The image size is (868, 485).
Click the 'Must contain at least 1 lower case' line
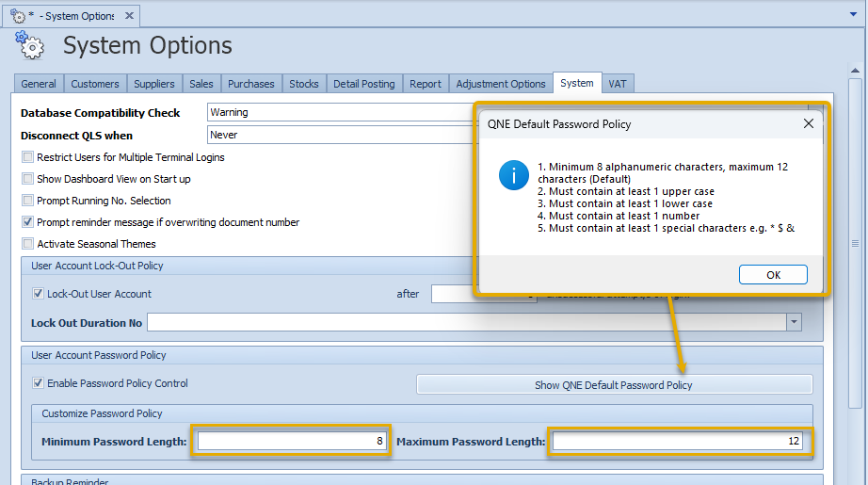click(x=625, y=203)
